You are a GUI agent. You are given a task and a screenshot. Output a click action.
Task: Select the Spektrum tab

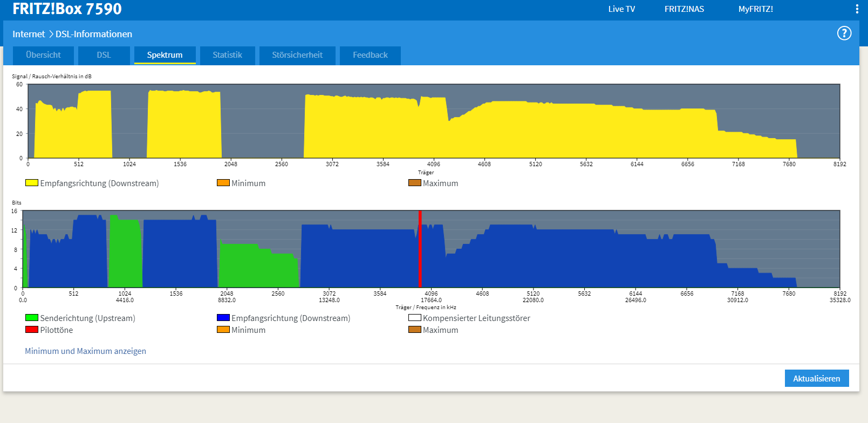(x=165, y=55)
